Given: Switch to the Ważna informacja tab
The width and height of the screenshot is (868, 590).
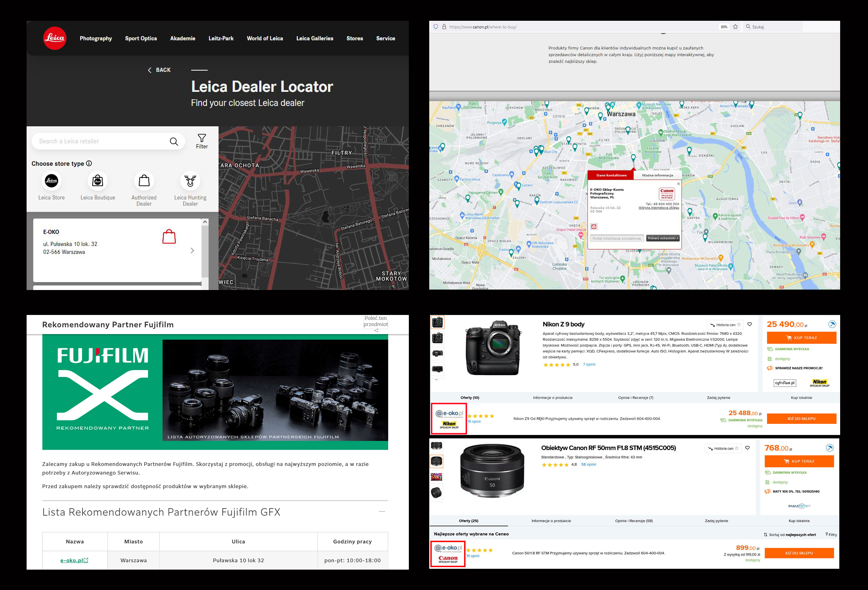Looking at the screenshot, I should tap(657, 175).
